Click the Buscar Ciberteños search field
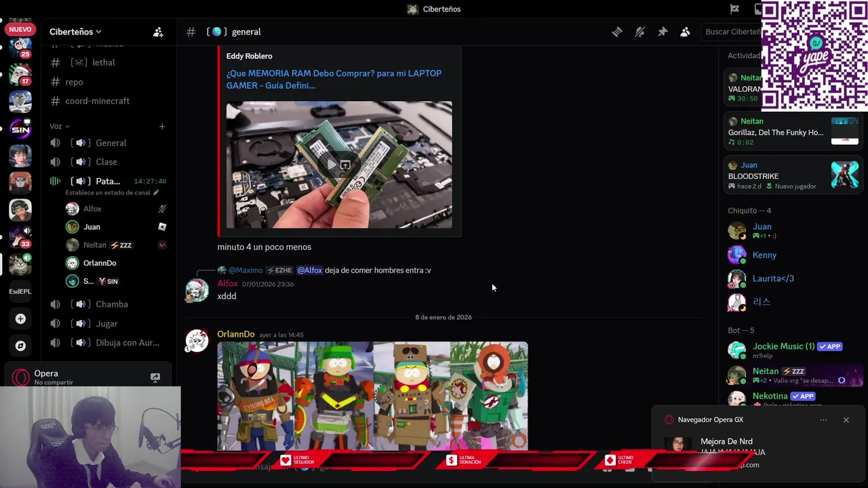The image size is (868, 488). (x=732, y=32)
